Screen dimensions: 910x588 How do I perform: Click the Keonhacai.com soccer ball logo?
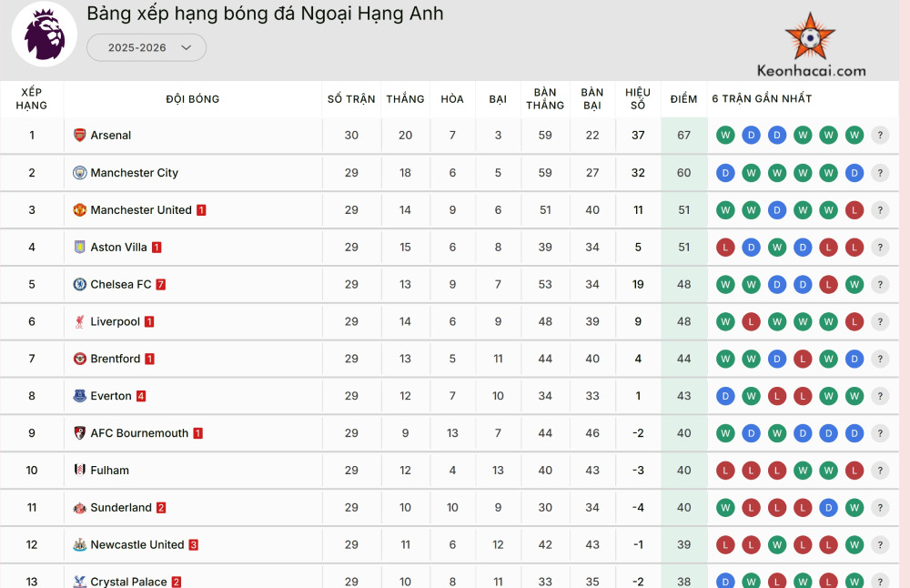pos(810,37)
